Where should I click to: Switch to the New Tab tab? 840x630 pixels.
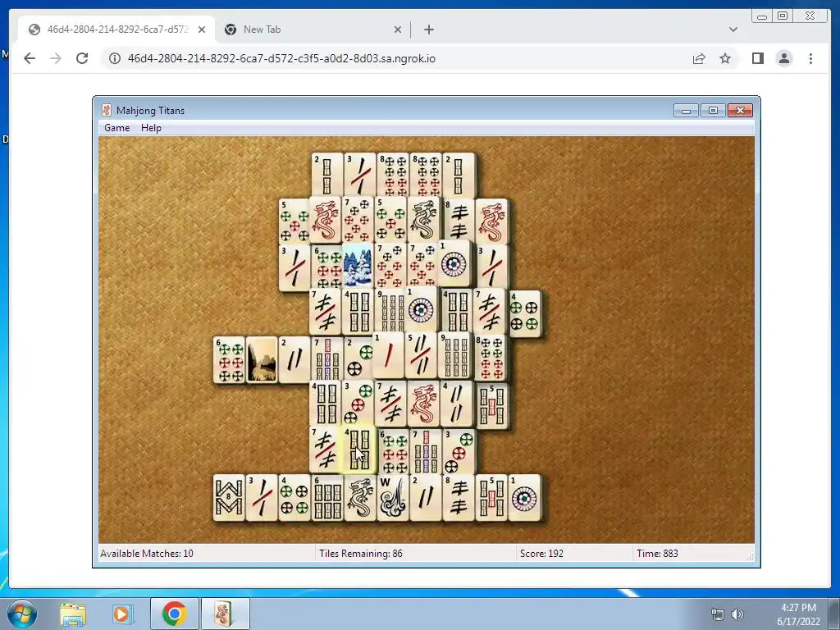point(313,30)
